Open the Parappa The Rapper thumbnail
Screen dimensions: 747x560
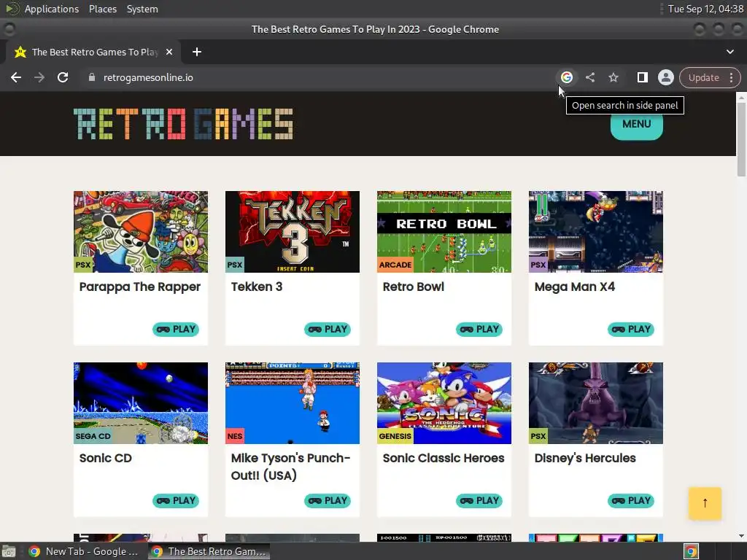point(141,232)
